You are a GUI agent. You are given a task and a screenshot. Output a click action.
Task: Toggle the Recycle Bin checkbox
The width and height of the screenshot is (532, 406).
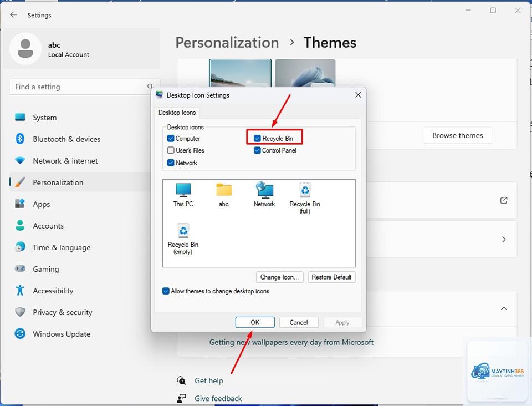[257, 138]
